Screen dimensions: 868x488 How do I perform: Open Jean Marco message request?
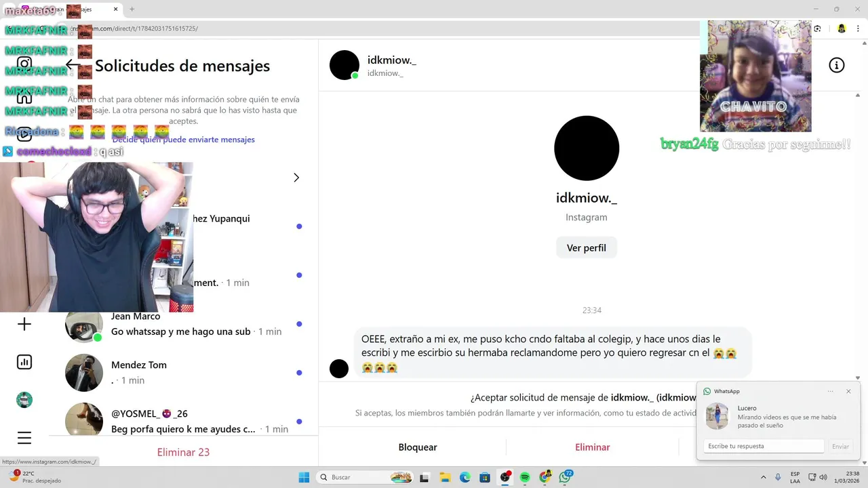click(183, 324)
